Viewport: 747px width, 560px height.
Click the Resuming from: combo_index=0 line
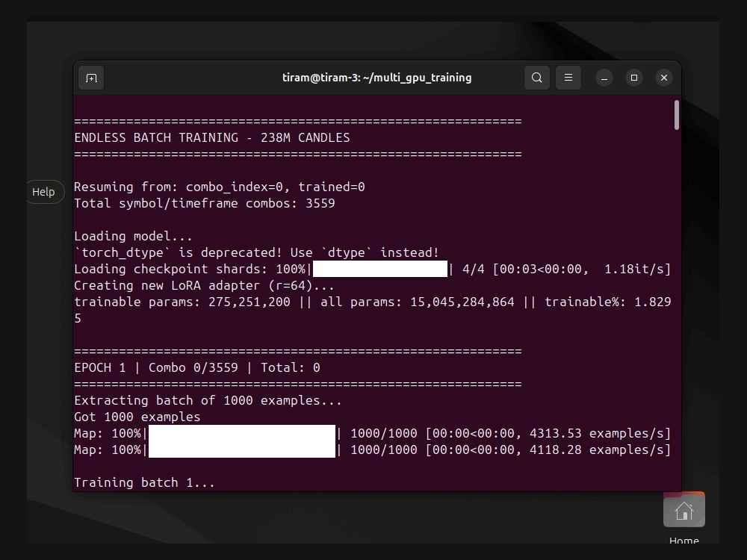(220, 187)
